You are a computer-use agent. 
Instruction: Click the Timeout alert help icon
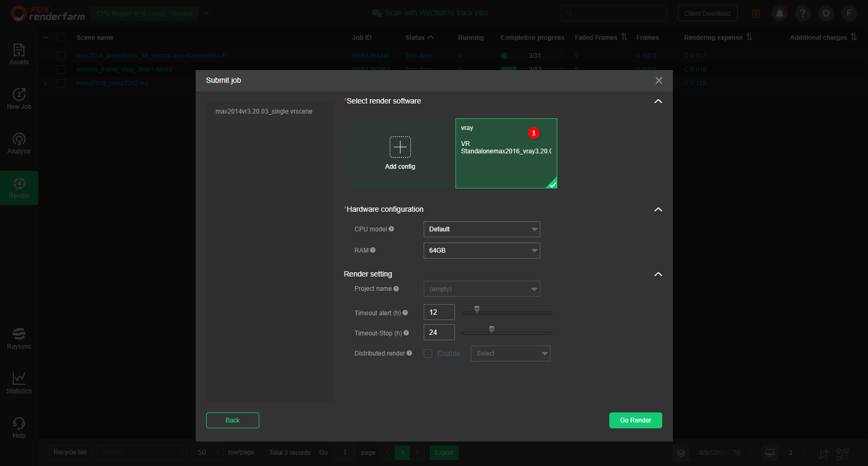pos(405,313)
